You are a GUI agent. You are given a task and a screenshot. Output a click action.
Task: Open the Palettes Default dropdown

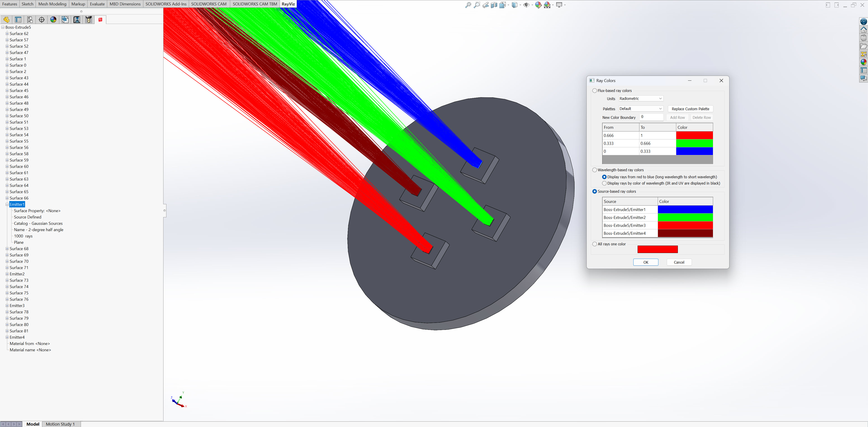(641, 109)
